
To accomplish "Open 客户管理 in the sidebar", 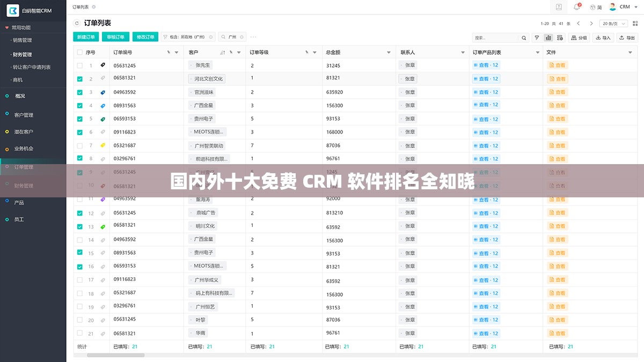I will [x=24, y=115].
